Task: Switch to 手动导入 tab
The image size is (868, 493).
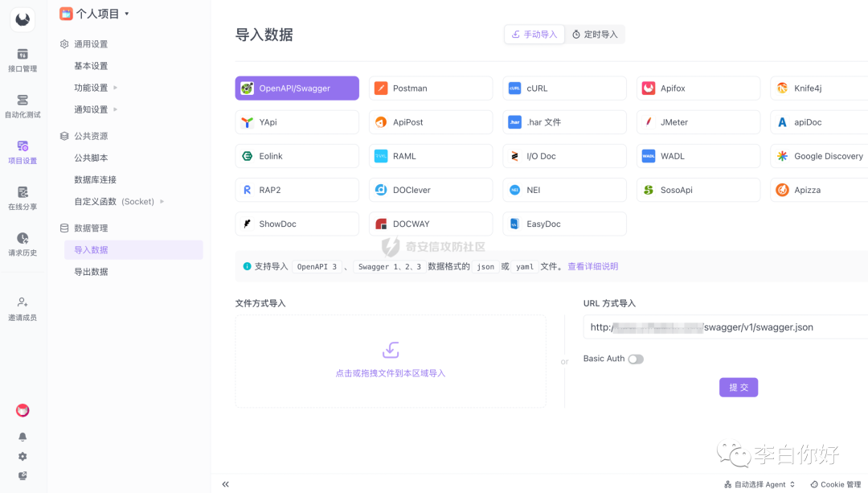Action: coord(534,35)
